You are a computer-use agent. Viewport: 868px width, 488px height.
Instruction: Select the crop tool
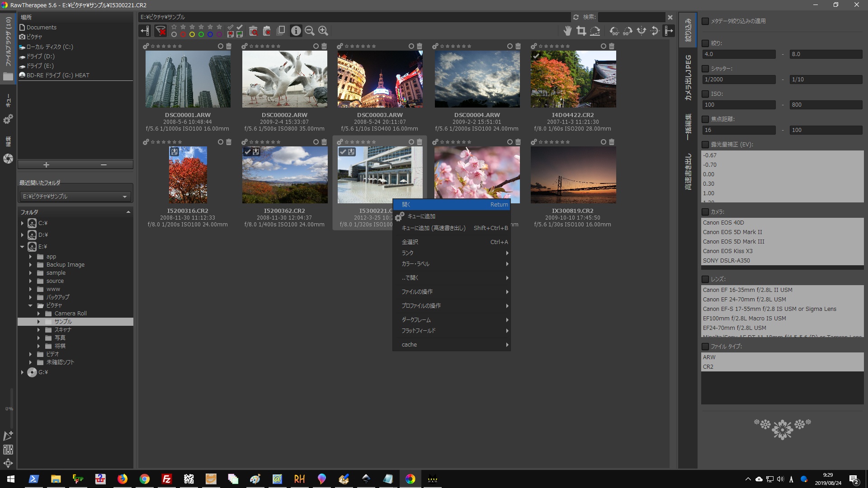(x=581, y=31)
